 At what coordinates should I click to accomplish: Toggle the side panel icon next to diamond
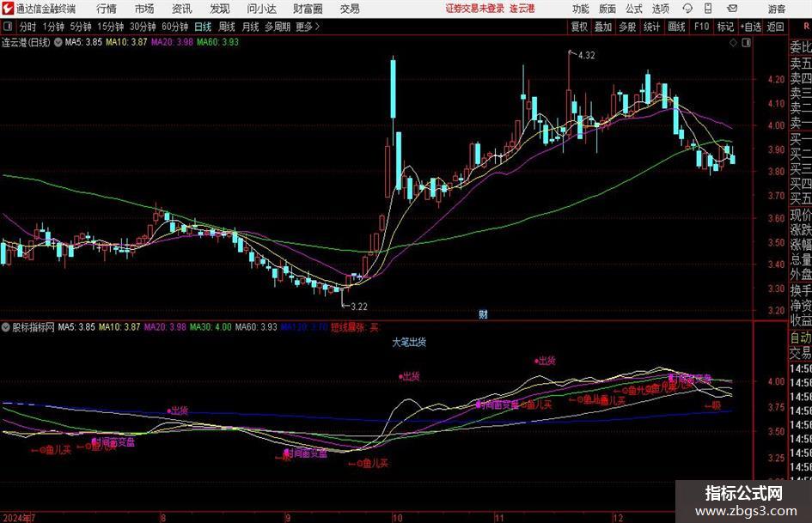click(746, 42)
